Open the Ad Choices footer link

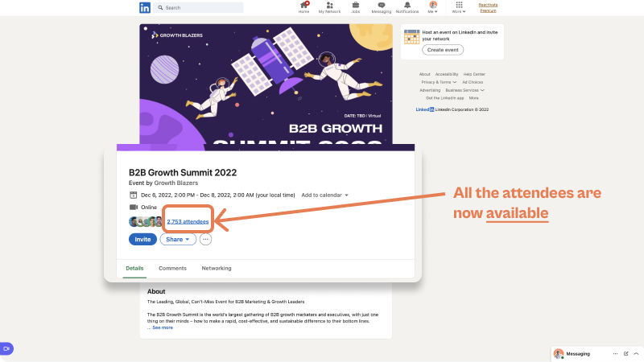pos(473,82)
